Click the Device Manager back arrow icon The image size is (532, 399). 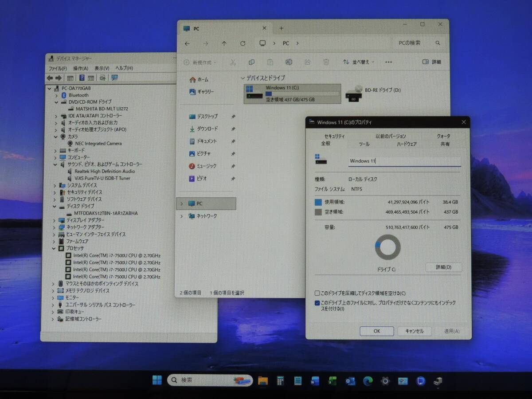(50, 78)
